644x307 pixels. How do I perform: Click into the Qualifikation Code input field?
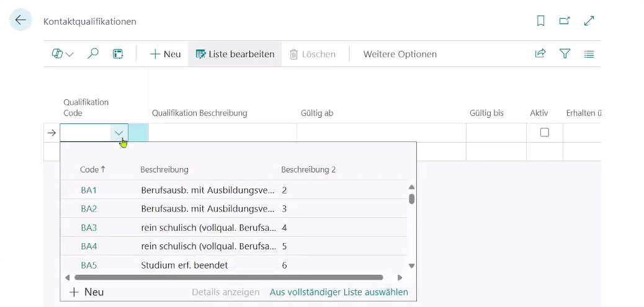[86, 133]
